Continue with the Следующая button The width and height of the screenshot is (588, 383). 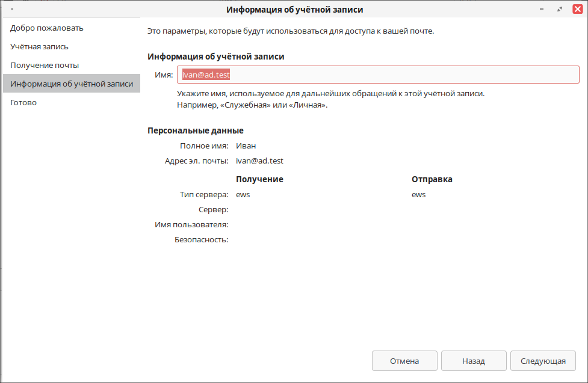click(x=543, y=361)
